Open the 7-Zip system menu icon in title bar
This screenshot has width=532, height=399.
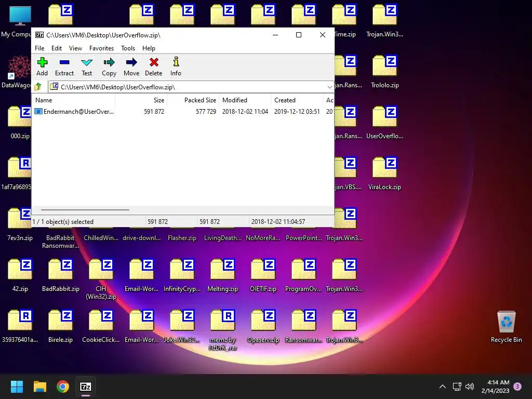(x=39, y=35)
